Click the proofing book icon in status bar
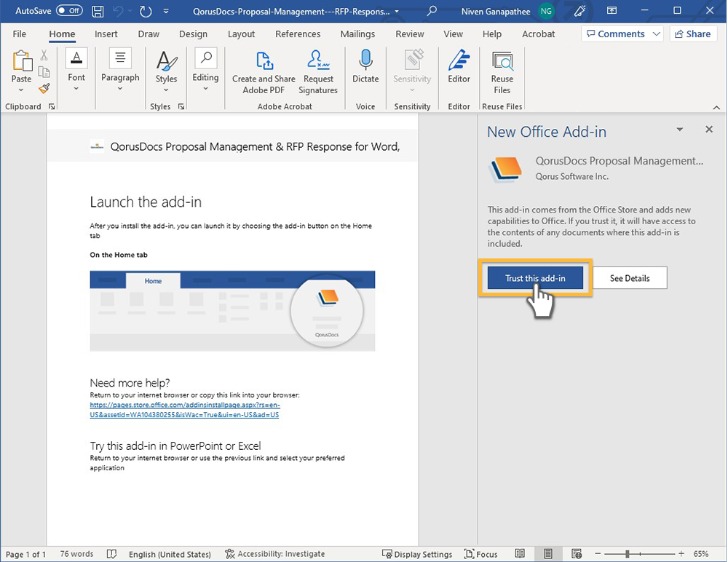 [x=111, y=554]
